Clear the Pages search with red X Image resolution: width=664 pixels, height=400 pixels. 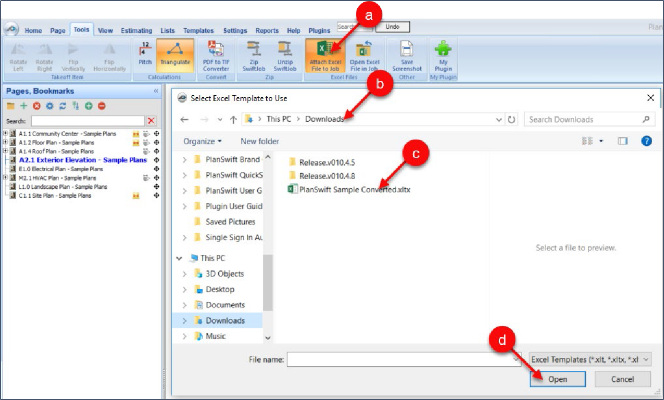click(x=151, y=121)
